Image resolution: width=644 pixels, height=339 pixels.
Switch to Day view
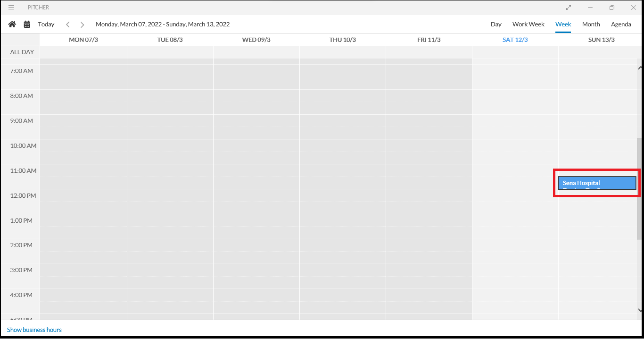[x=496, y=24]
